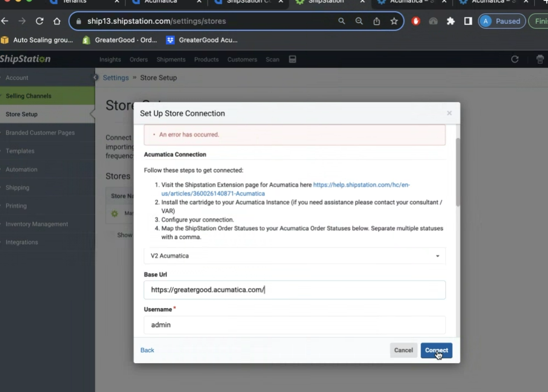Collapse the settings sidebar arrow
Viewport: 548px width, 392px height.
tap(95, 77)
